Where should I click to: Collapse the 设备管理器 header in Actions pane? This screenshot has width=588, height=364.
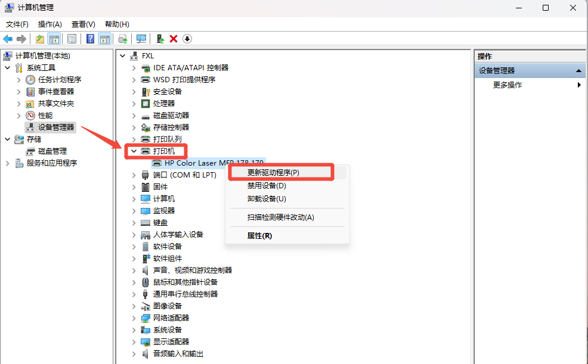point(577,71)
